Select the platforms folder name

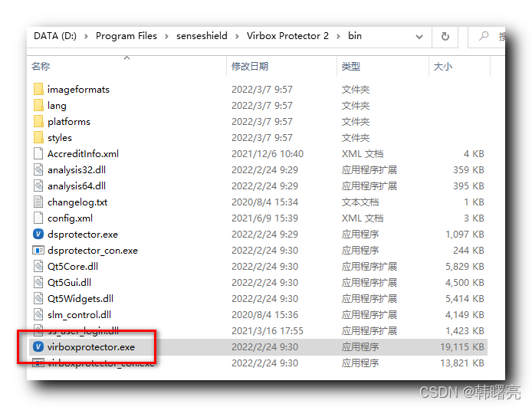(x=69, y=122)
